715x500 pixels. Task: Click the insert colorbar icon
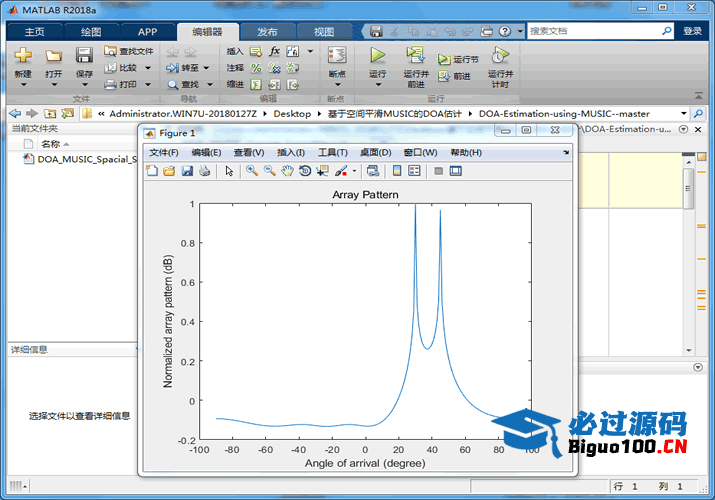[397, 171]
